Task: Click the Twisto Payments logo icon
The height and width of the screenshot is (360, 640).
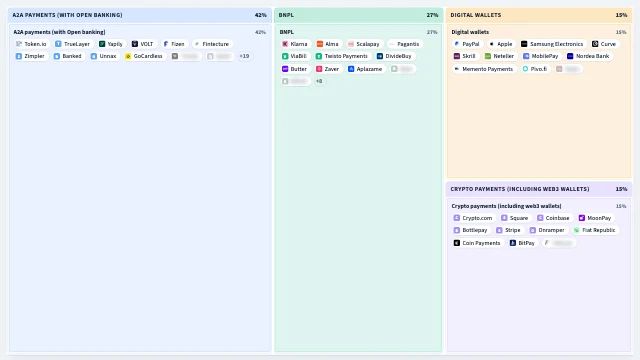Action: coord(319,56)
